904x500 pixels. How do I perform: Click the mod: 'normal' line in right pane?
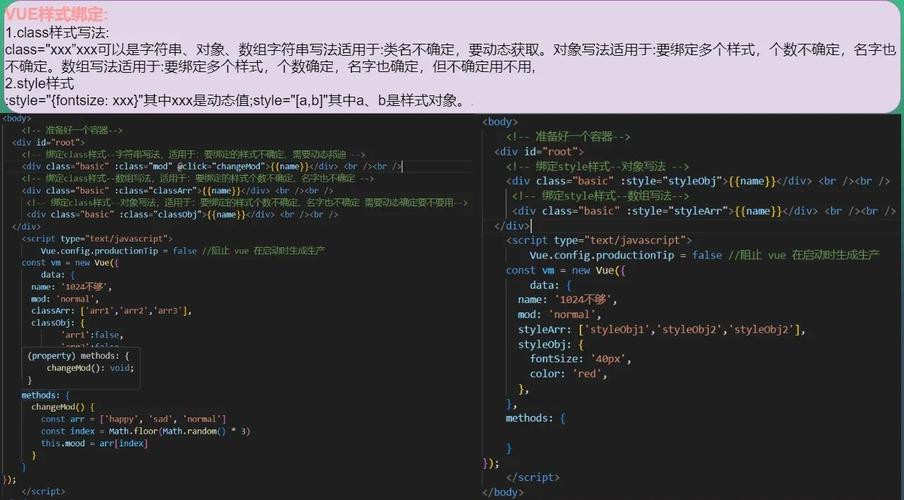pyautogui.click(x=559, y=314)
